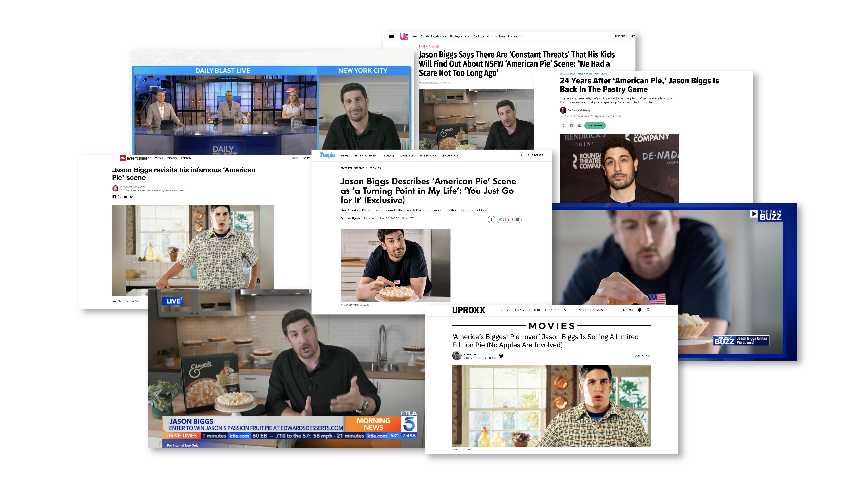Screen dimensions: 868x488
Task: Email the CNN article
Action: click(x=125, y=197)
